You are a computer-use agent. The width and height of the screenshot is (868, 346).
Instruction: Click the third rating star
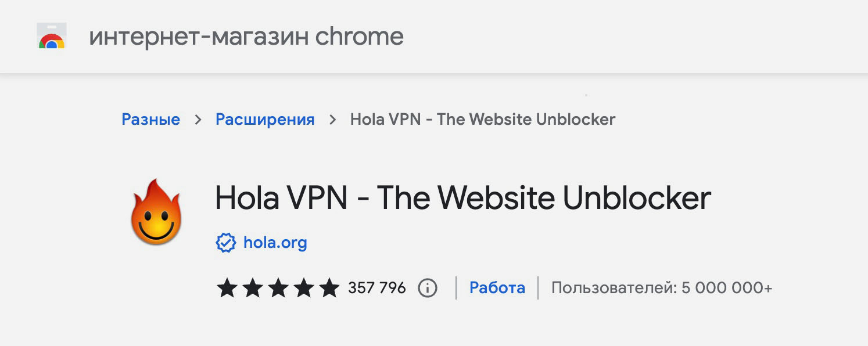pyautogui.click(x=278, y=288)
